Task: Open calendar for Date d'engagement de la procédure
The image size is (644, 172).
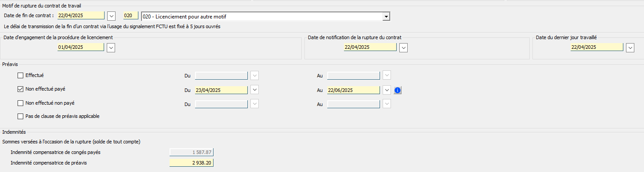Action: click(111, 47)
